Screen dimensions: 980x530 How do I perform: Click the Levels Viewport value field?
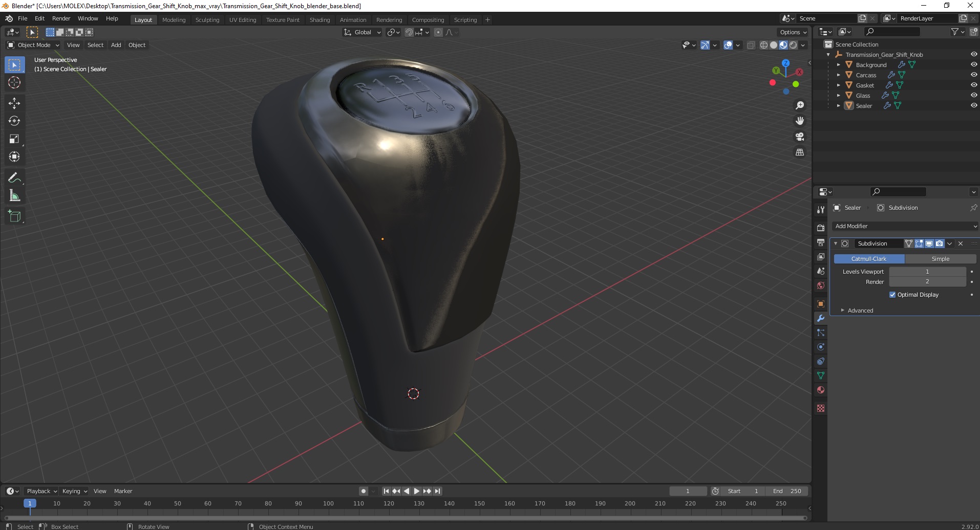coord(927,272)
